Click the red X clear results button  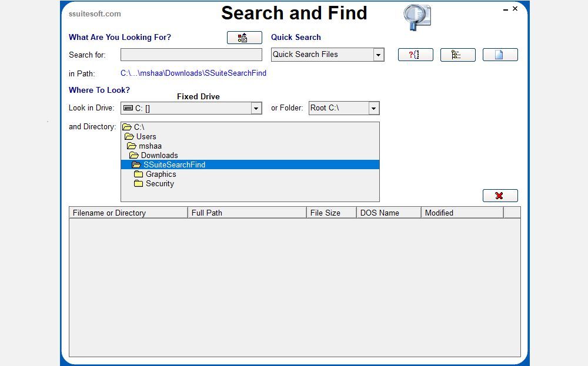coord(500,196)
